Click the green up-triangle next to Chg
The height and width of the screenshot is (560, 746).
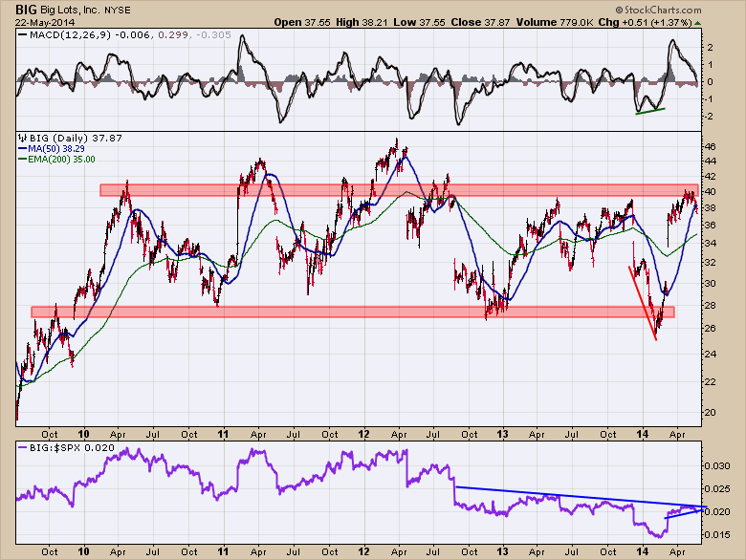[x=697, y=23]
